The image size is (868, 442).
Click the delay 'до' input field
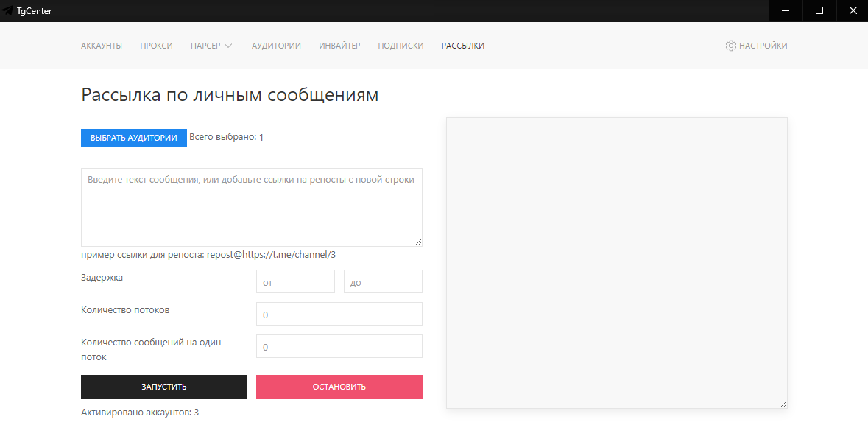tap(383, 281)
